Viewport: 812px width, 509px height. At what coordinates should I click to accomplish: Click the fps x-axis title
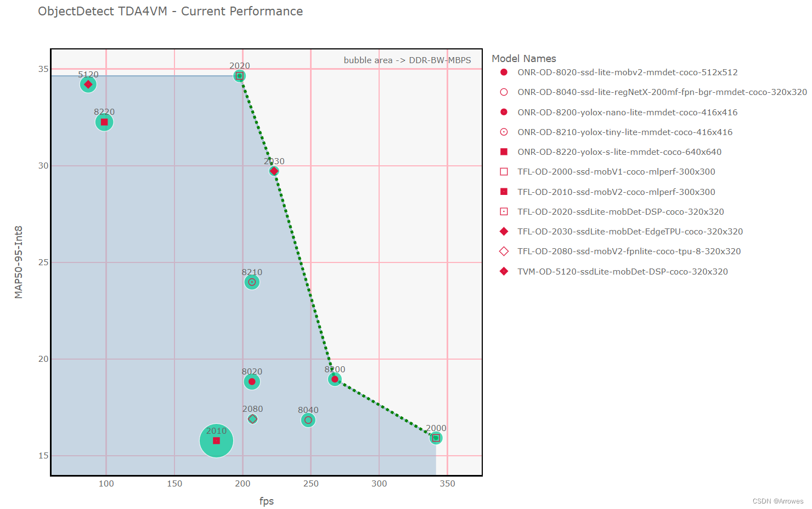click(267, 501)
